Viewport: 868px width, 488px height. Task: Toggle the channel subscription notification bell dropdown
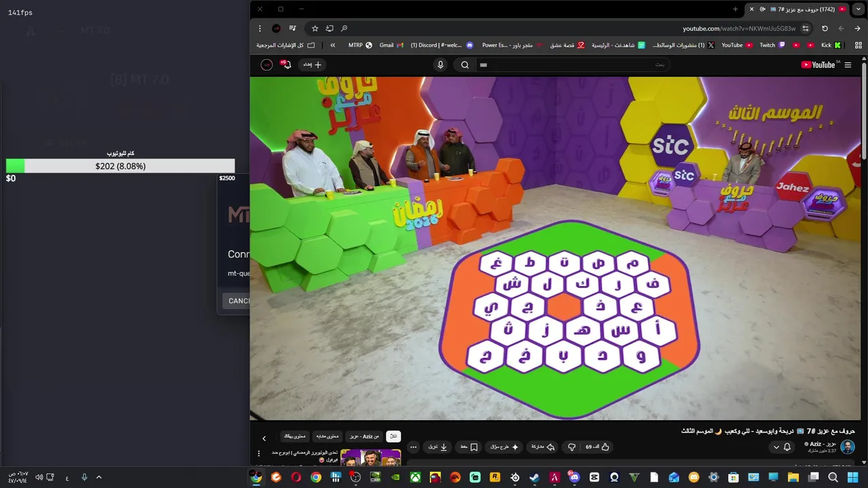click(x=782, y=447)
